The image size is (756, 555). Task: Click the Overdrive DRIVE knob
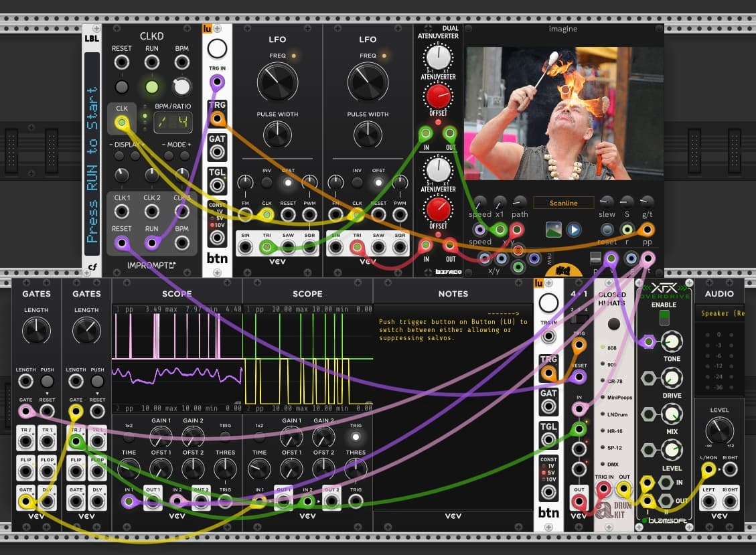point(671,378)
